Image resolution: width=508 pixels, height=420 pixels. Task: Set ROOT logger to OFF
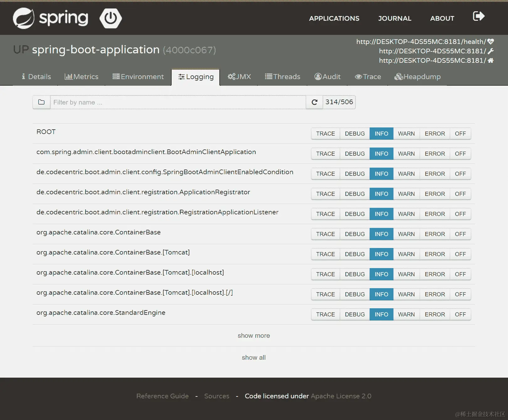[x=460, y=133]
